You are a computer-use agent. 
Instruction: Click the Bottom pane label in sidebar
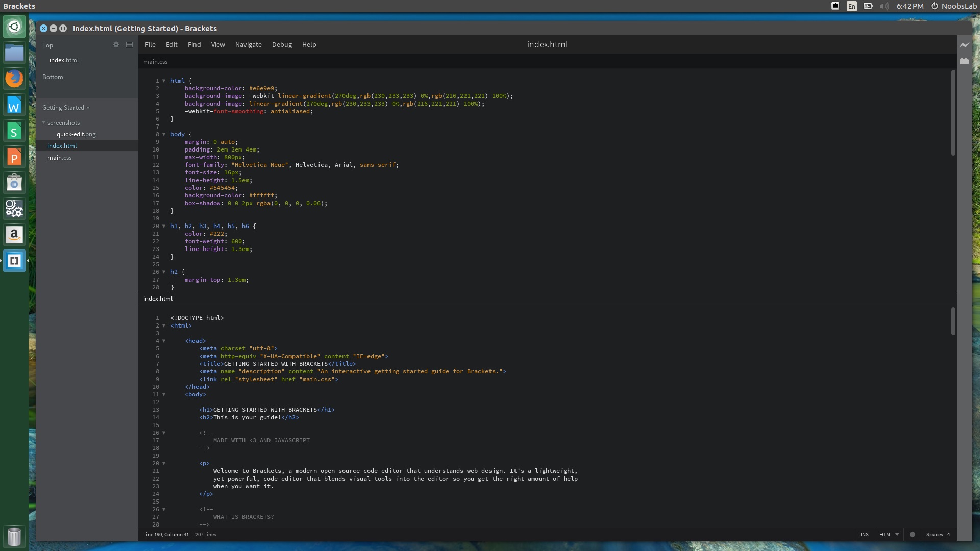click(x=53, y=77)
